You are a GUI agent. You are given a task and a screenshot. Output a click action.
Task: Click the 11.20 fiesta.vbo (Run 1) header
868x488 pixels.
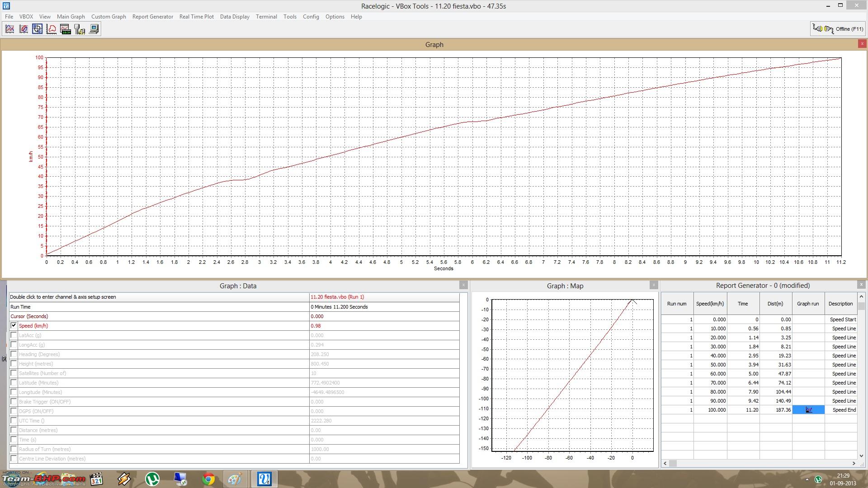(x=384, y=297)
